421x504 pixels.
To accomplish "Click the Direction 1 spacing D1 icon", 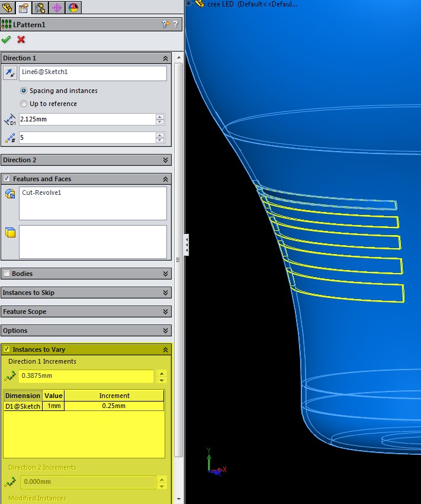I will (10, 119).
